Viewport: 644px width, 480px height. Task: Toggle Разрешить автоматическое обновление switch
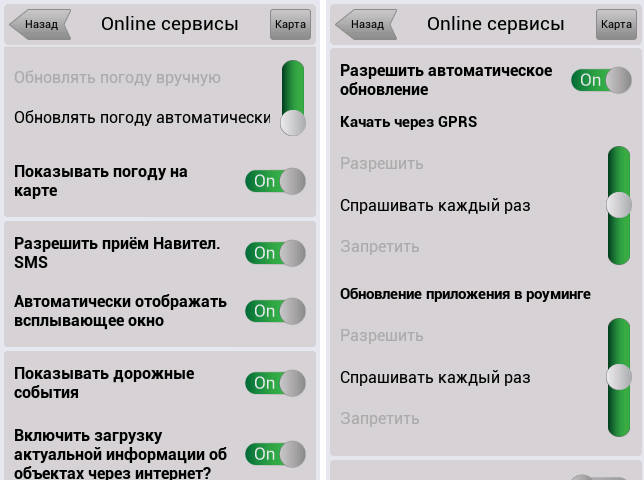pos(601,80)
